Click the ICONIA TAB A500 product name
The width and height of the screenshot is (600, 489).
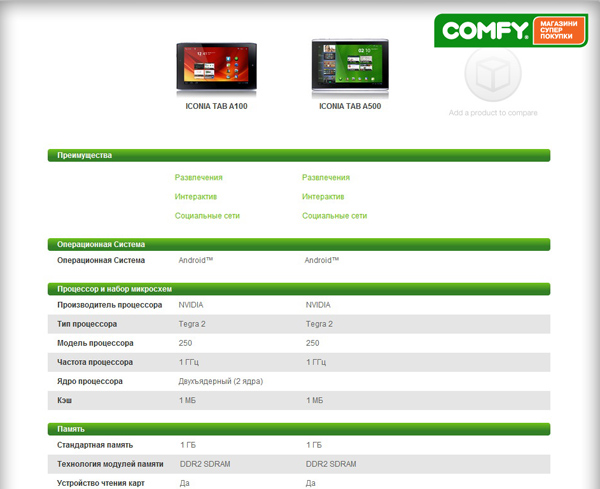click(x=350, y=106)
